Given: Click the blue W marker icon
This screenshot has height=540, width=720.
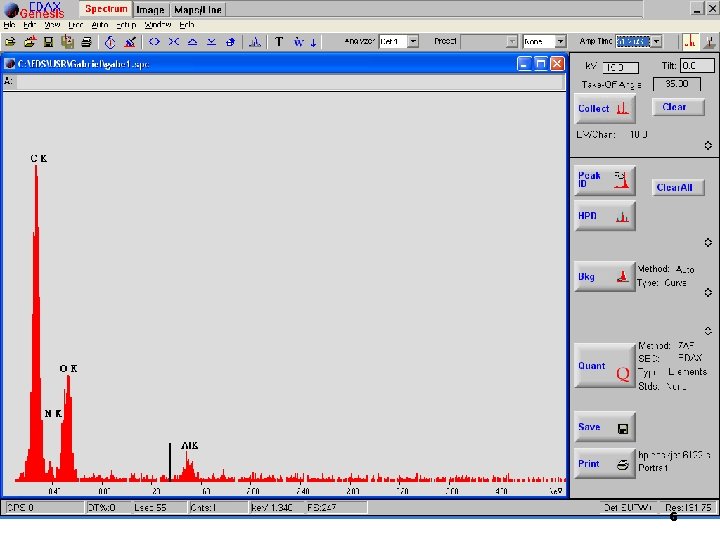Looking at the screenshot, I should pos(299,42).
